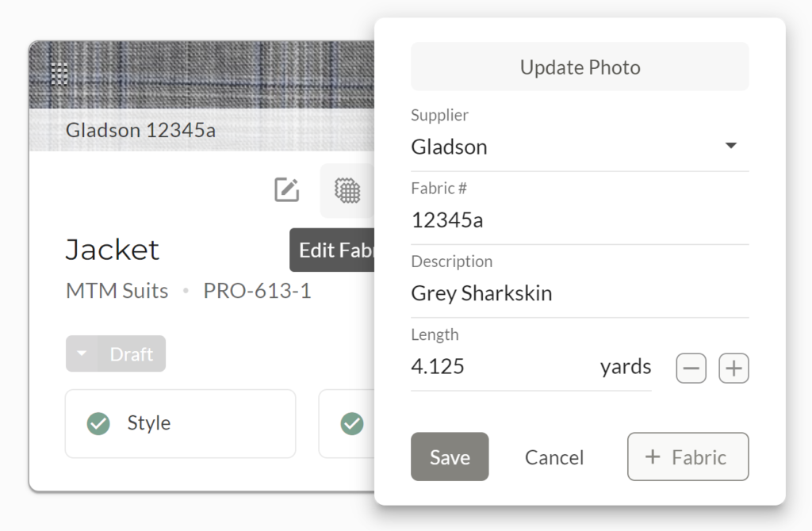Viewport: 812px width, 531px height.
Task: Click the grid drag handle on fabric photo
Action: coord(59,74)
